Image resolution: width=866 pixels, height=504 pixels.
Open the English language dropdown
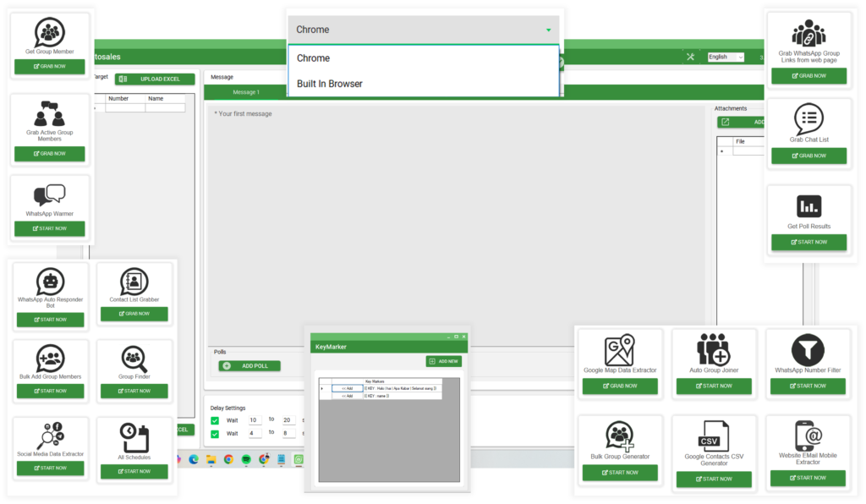pos(726,58)
